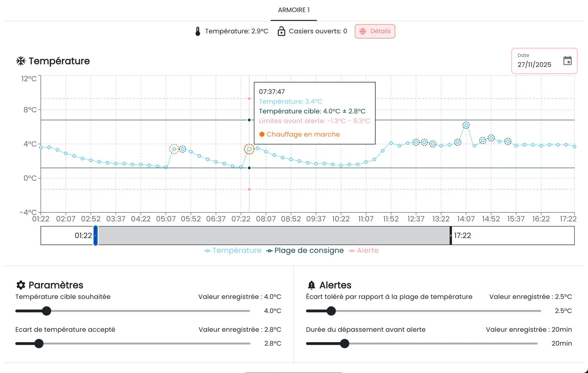Click the Ecart de température accepté slider handle
The width and height of the screenshot is (588, 373).
[39, 344]
